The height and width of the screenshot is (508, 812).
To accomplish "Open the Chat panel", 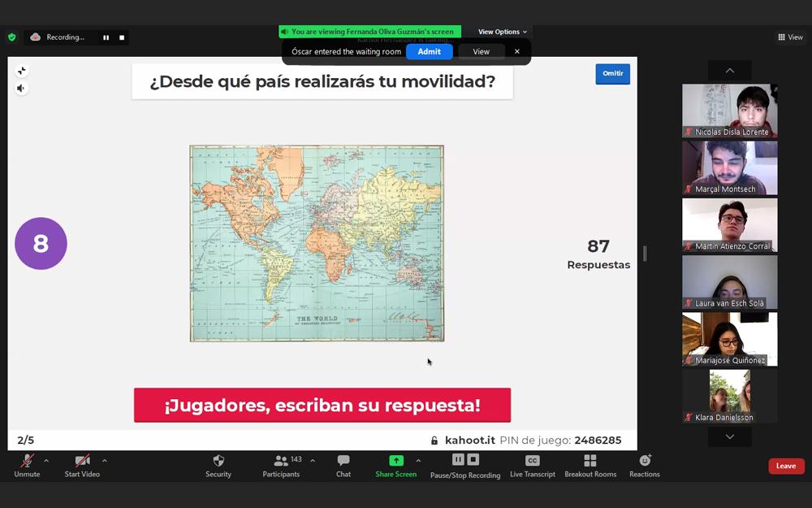I will 343,466.
